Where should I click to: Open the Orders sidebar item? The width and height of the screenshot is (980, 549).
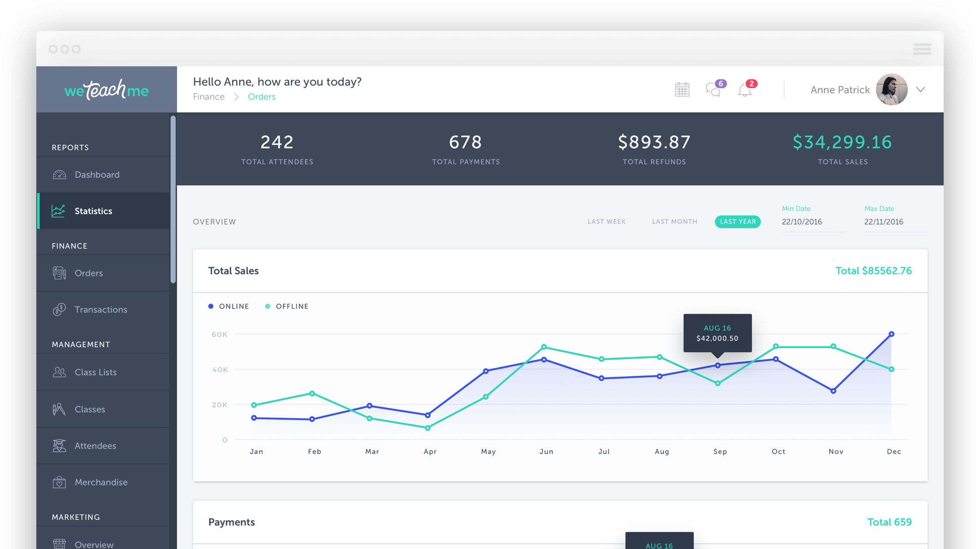click(104, 273)
